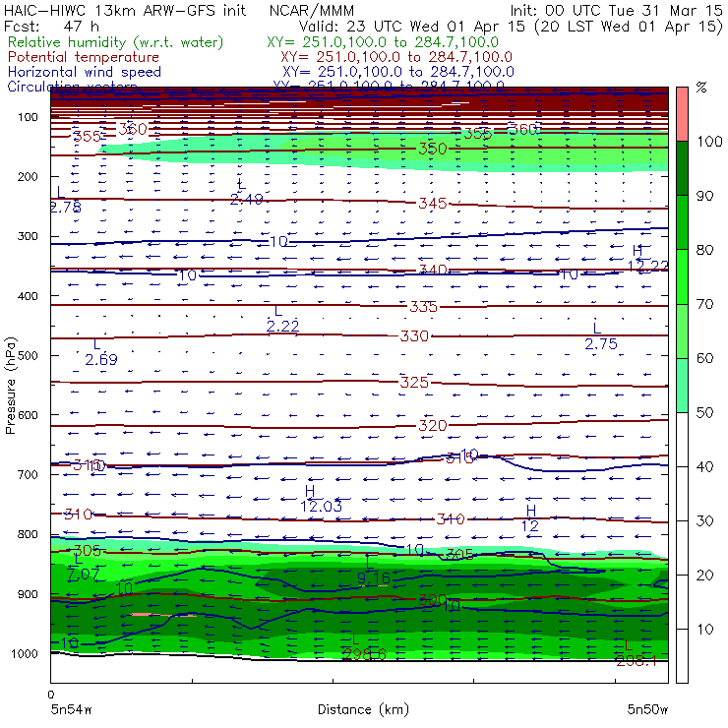
Task: Click the '%' unit label above colorbar
Action: point(701,88)
